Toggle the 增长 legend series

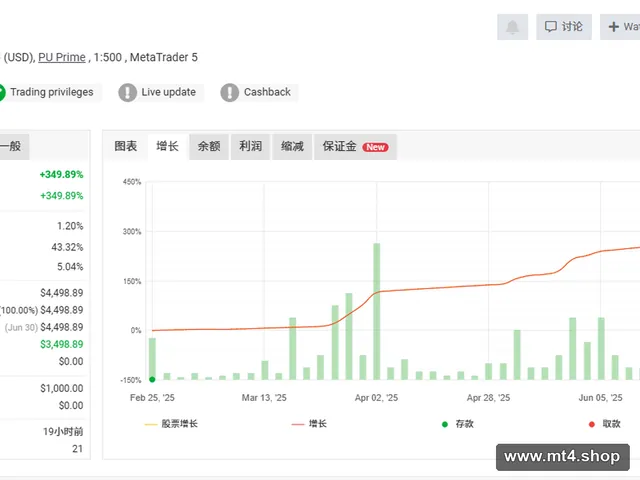click(x=309, y=424)
